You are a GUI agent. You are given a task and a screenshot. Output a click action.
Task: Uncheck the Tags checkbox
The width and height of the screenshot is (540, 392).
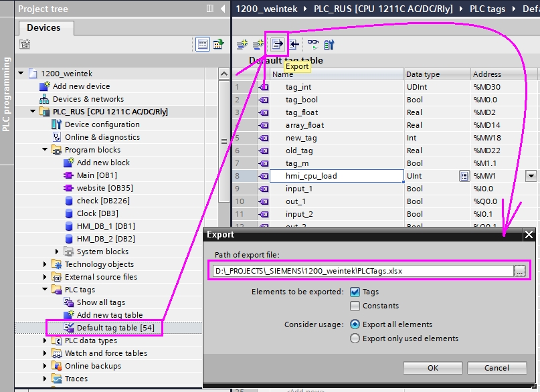pos(355,292)
